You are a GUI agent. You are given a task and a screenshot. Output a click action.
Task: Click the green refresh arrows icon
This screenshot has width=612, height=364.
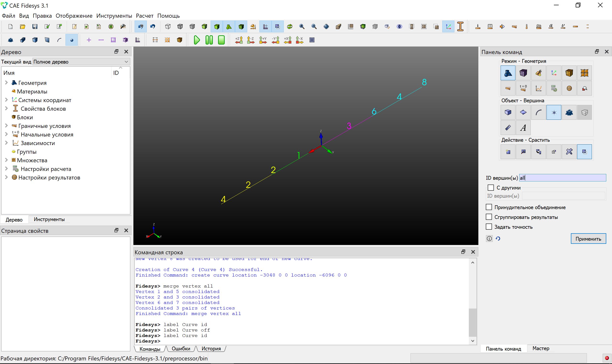click(290, 27)
